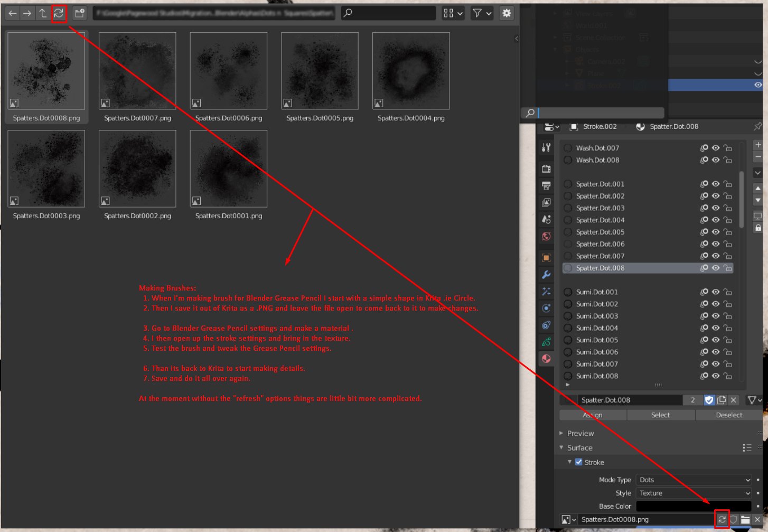This screenshot has height=532, width=768.
Task: Add a new material slot
Action: 758,145
